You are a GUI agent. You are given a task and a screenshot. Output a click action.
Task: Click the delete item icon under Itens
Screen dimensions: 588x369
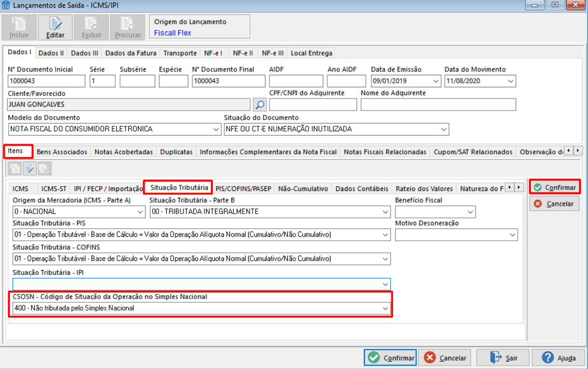pyautogui.click(x=44, y=168)
